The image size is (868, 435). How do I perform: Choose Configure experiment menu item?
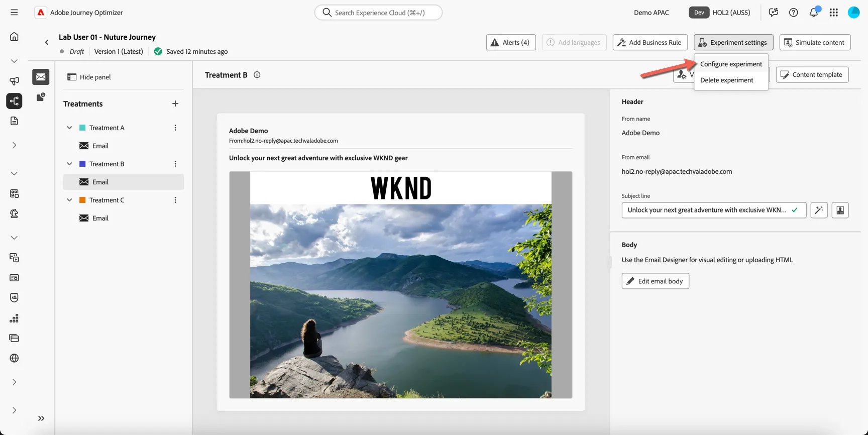point(731,64)
